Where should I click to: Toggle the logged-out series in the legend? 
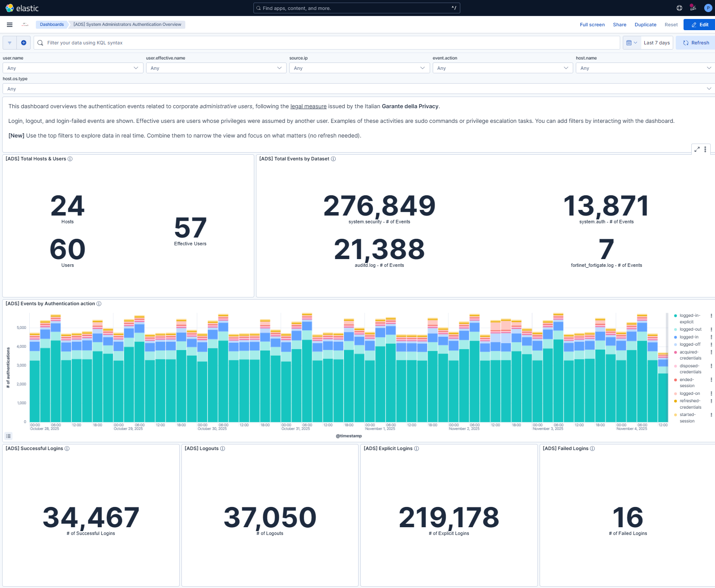(689, 329)
